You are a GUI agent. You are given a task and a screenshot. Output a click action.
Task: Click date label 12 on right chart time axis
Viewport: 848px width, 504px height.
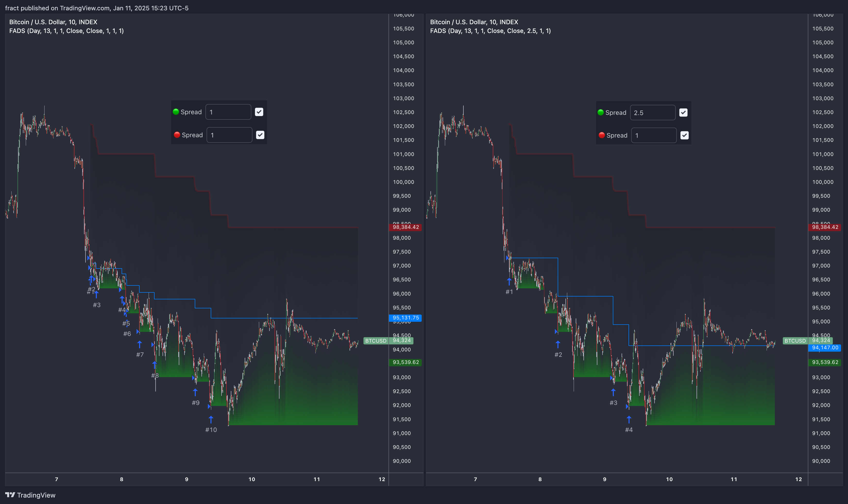tap(798, 479)
